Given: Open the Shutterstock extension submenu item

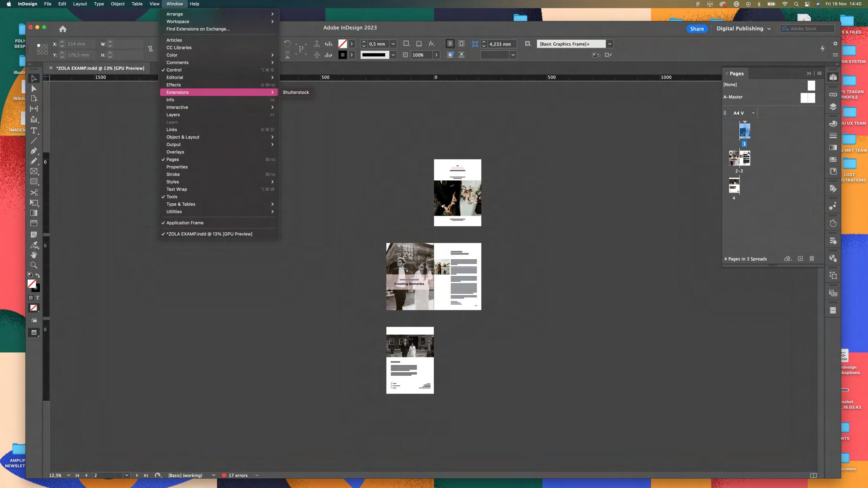Looking at the screenshot, I should coord(296,93).
